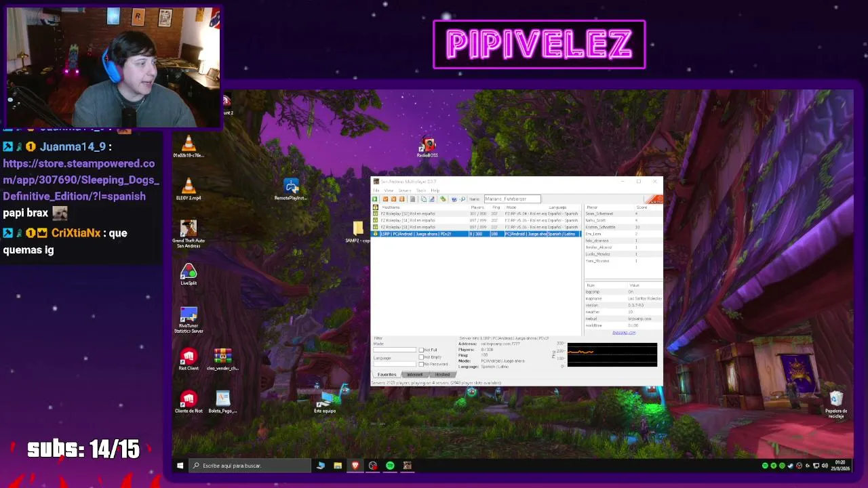Enable the Not Empty filter checkbox
This screenshot has height=488, width=868.
(421, 357)
